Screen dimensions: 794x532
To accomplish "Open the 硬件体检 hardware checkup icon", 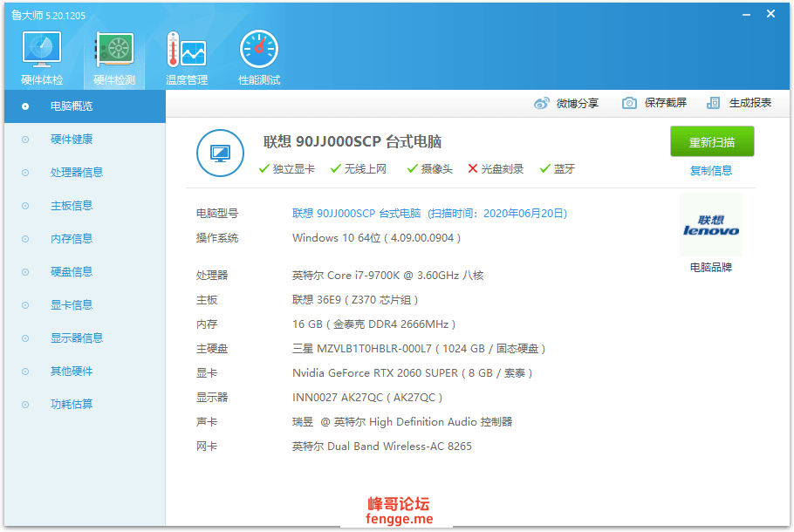I will 42,58.
